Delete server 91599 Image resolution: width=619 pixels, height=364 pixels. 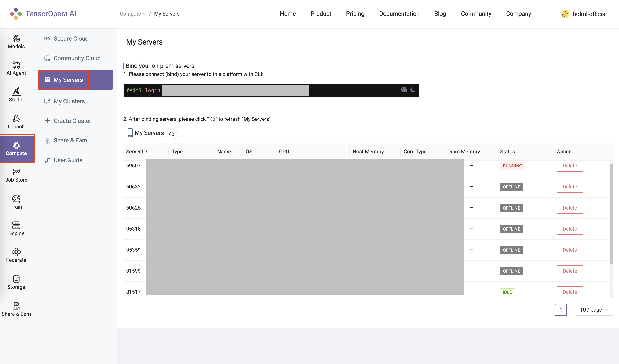coord(570,271)
